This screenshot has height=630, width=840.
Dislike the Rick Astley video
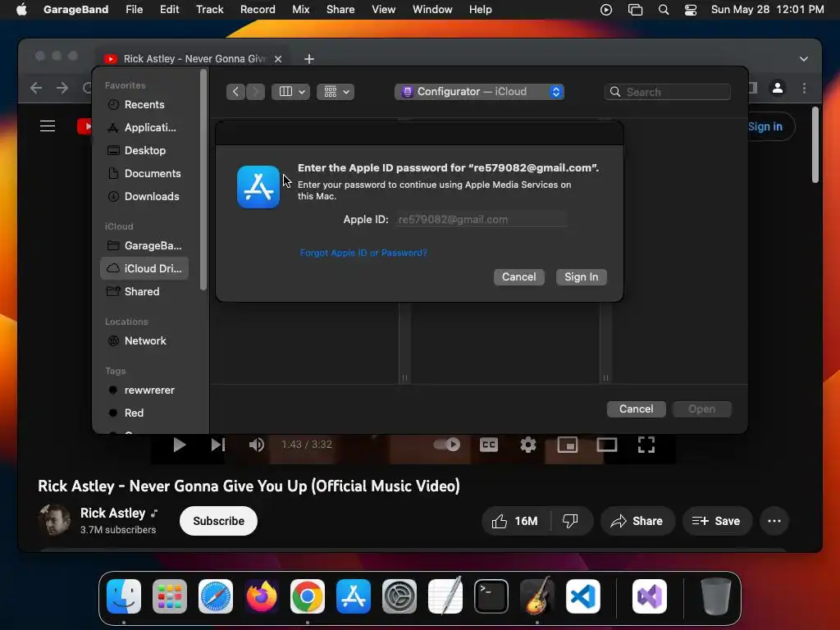point(571,521)
